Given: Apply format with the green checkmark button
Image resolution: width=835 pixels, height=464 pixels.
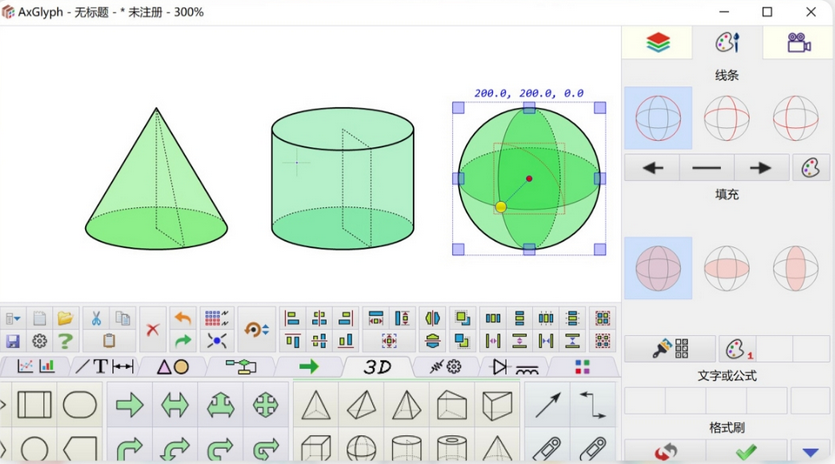Looking at the screenshot, I should pos(746,452).
